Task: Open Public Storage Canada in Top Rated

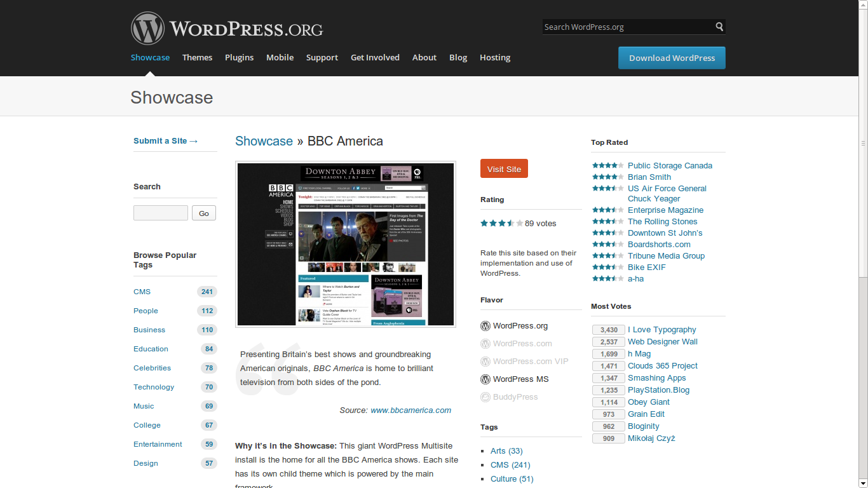Action: coord(670,165)
